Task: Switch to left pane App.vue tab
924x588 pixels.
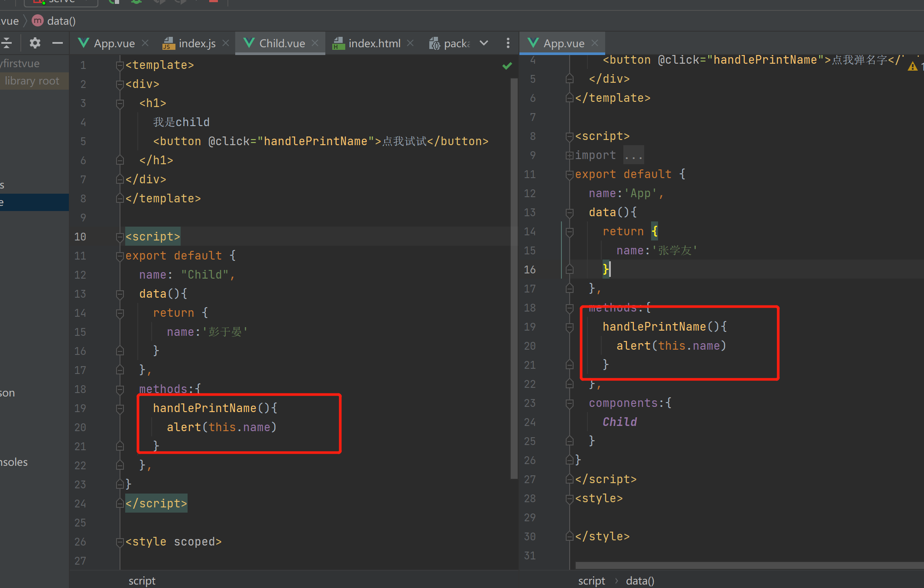Action: (x=114, y=43)
